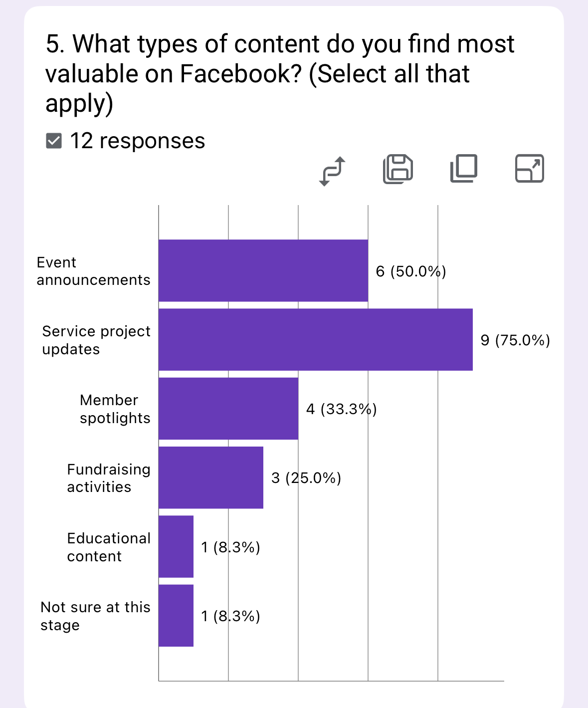Select the Service project updates axis label
Image resolution: width=588 pixels, height=708 pixels.
point(96,340)
